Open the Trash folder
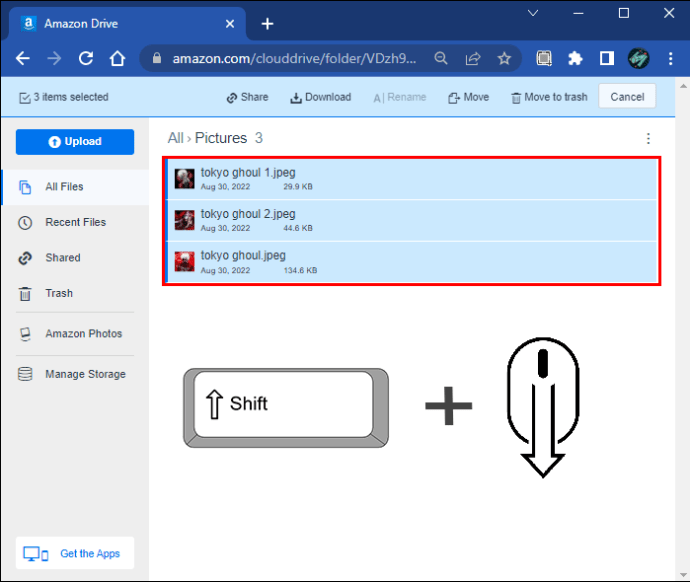 coord(58,293)
